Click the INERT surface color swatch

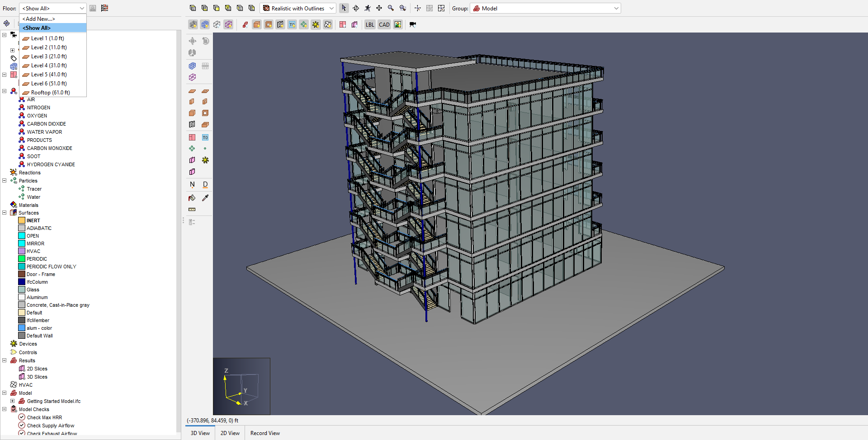tap(22, 220)
